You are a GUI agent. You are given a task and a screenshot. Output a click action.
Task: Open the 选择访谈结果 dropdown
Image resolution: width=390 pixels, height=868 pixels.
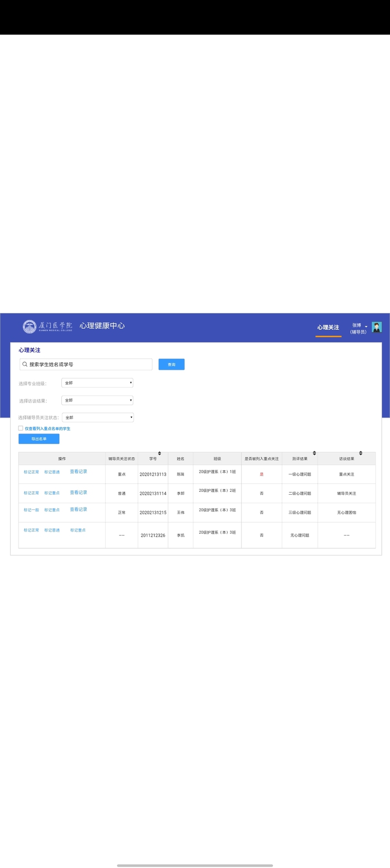(97, 400)
